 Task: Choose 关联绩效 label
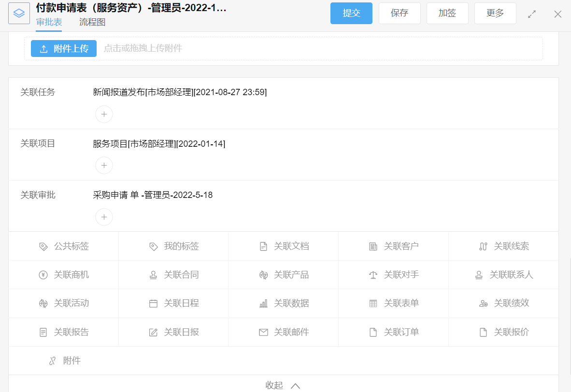[x=511, y=304]
